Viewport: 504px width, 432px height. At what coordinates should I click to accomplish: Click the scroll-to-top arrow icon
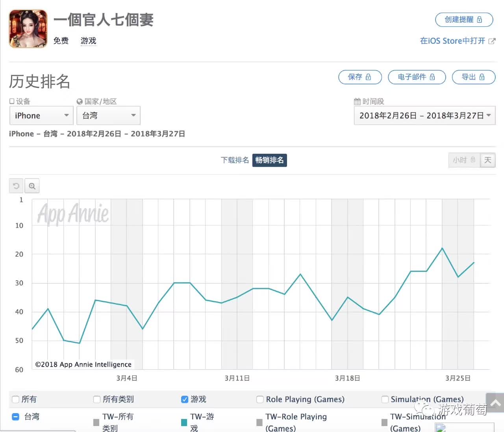point(495,403)
